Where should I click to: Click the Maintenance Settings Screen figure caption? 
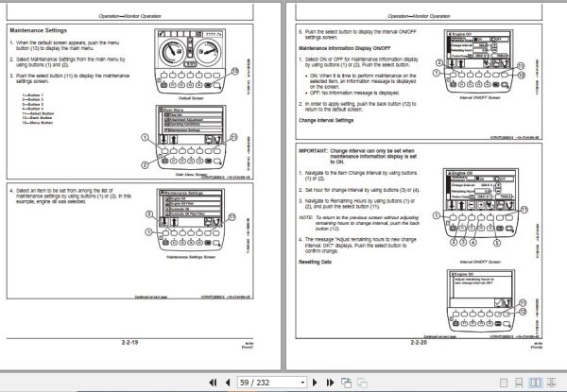[x=191, y=257]
